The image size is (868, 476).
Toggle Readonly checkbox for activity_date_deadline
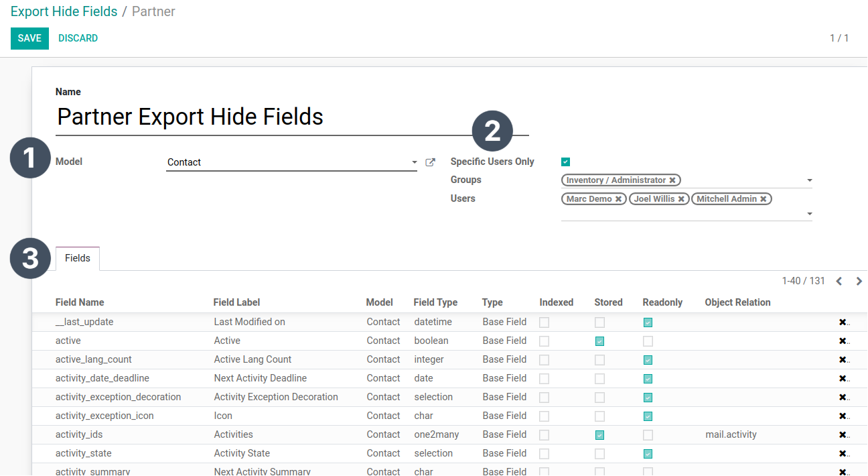coord(648,379)
